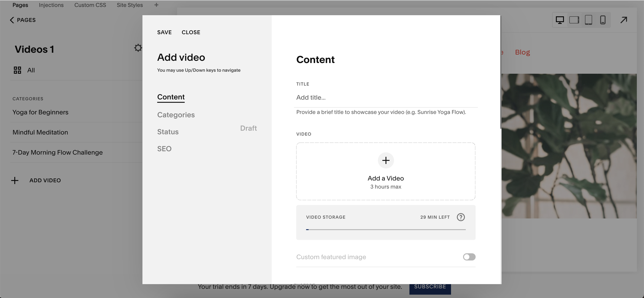Enable the Custom featured image toggle

[469, 257]
